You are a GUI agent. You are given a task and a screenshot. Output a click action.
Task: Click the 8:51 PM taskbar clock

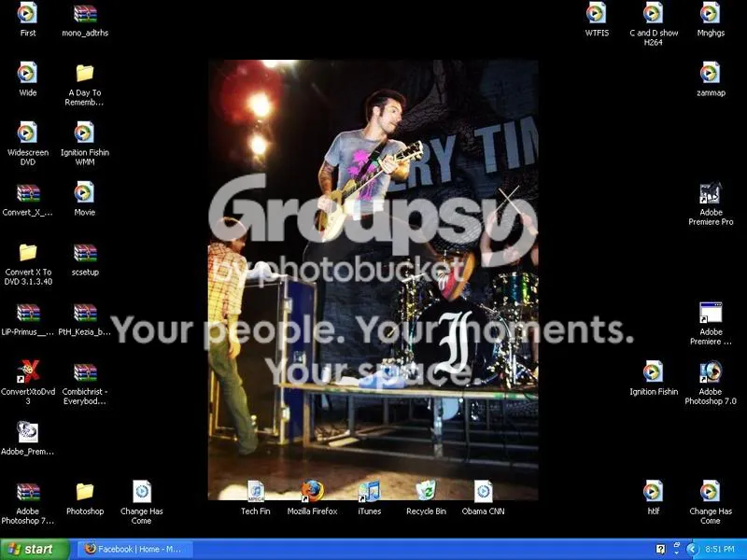point(719,549)
